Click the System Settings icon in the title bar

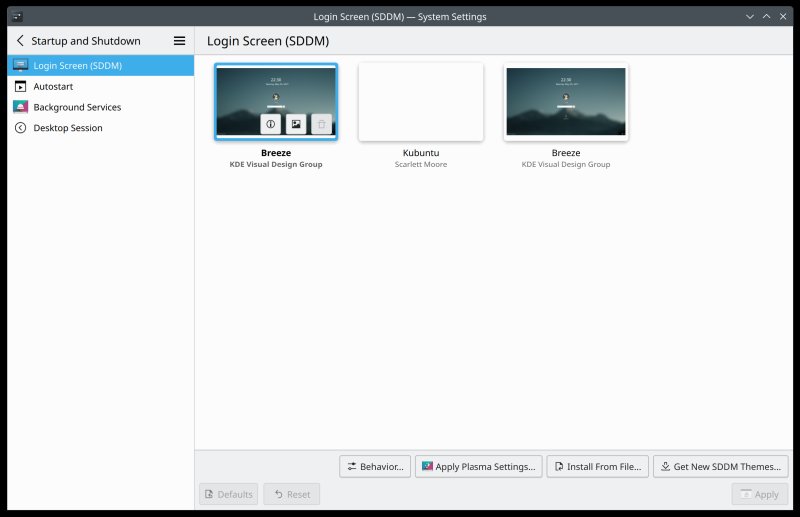(17, 16)
